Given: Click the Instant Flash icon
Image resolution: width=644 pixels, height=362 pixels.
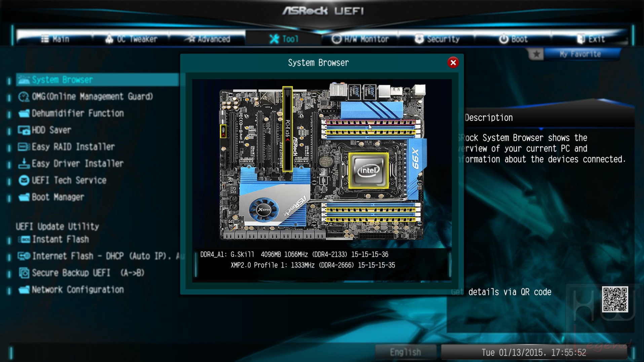Looking at the screenshot, I should point(24,239).
